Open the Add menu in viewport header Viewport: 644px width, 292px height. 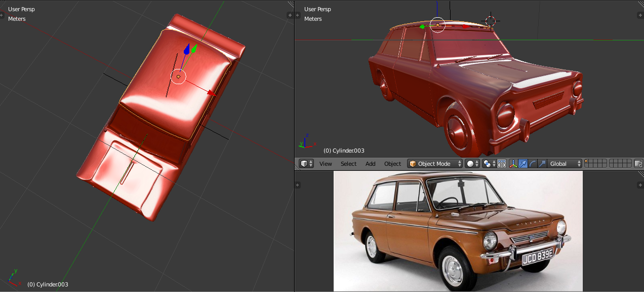pyautogui.click(x=371, y=164)
